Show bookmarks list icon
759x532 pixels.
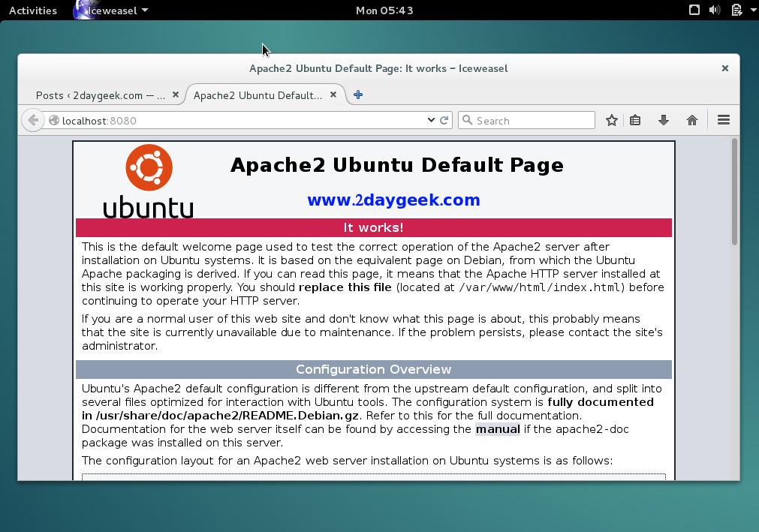(x=635, y=120)
